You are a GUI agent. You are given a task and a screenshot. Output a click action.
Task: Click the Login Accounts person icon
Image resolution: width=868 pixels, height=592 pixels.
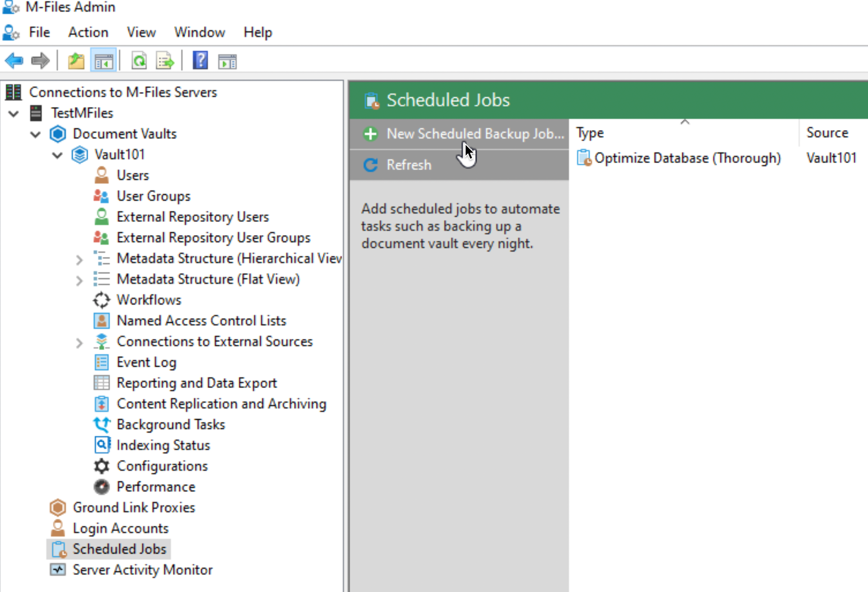coord(57,528)
